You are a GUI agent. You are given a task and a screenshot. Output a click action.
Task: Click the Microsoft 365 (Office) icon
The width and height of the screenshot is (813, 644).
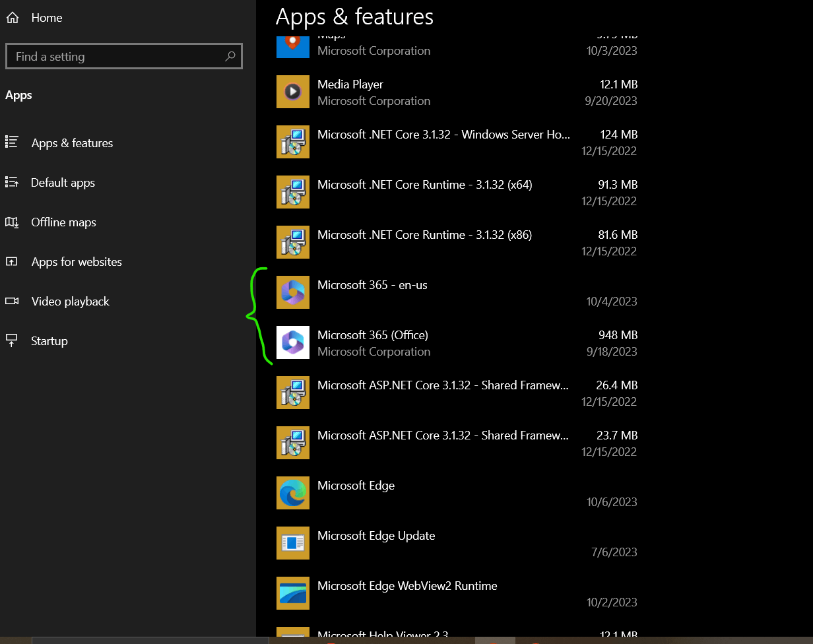(x=293, y=342)
